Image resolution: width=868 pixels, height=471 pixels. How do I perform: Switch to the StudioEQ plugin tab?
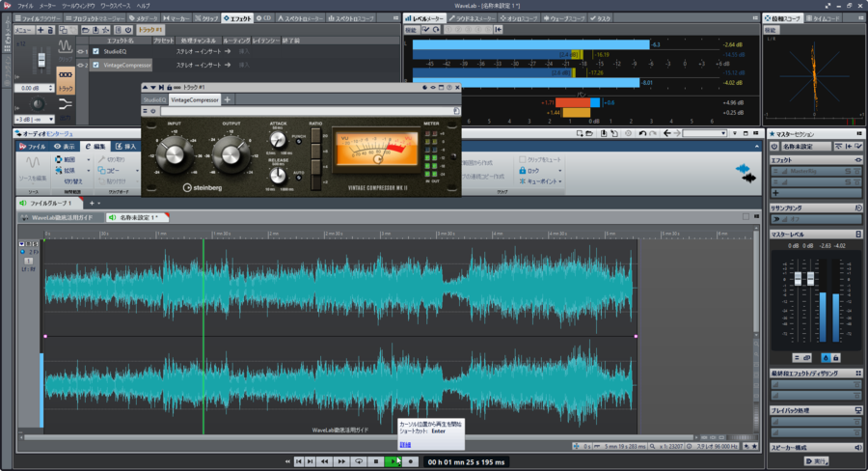point(154,99)
